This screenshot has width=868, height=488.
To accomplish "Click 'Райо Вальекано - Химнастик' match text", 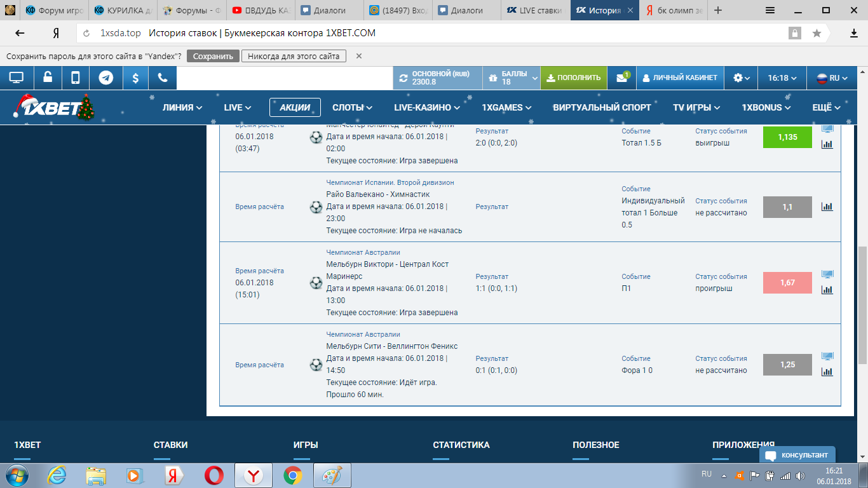I will [x=378, y=194].
